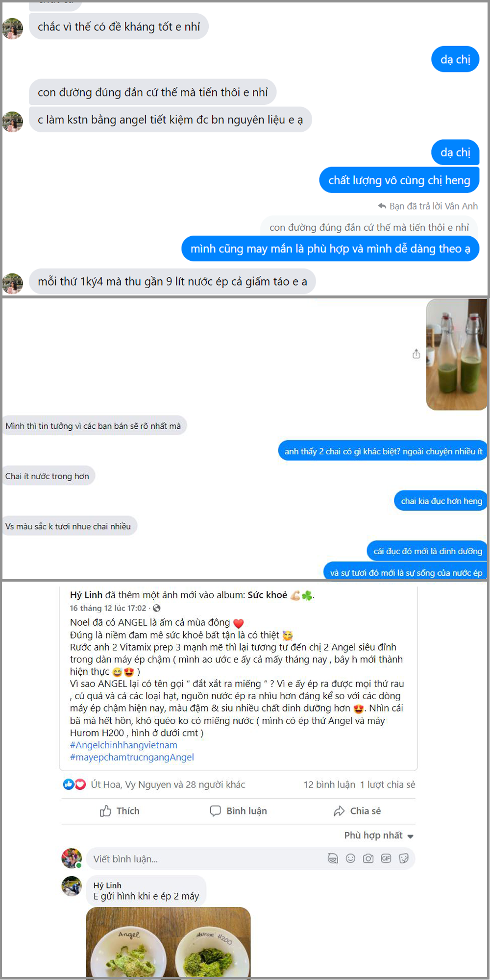Click the Viết bình luận input field

point(250,858)
